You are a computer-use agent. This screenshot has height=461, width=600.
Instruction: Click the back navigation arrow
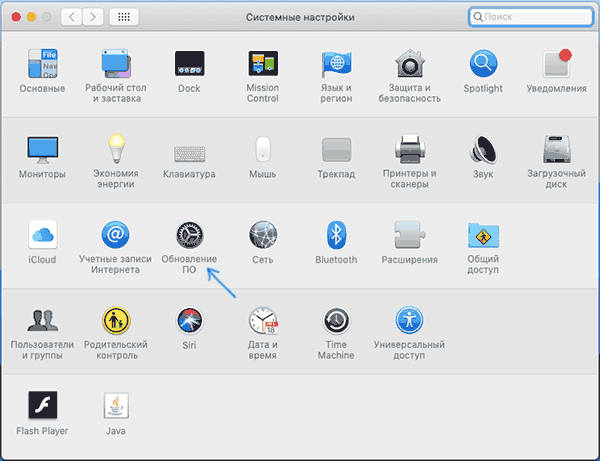[x=73, y=18]
